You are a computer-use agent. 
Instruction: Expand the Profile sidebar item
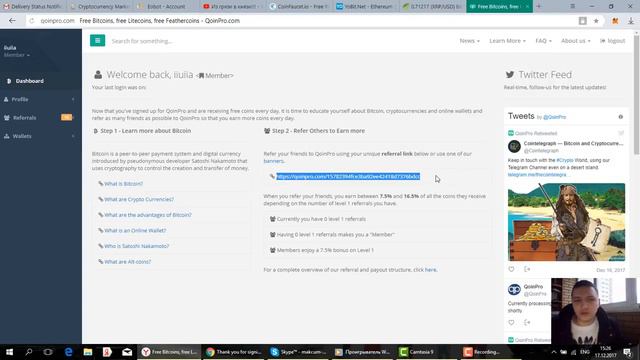tap(41, 99)
